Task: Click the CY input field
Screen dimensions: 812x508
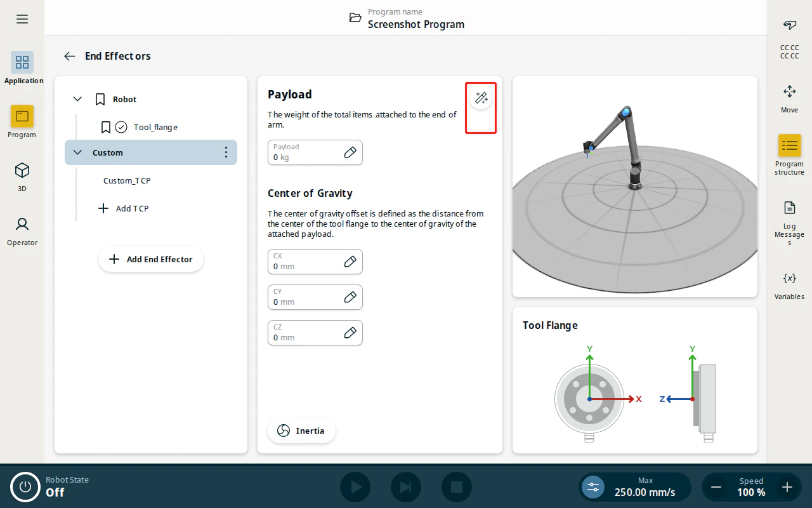Action: point(315,297)
